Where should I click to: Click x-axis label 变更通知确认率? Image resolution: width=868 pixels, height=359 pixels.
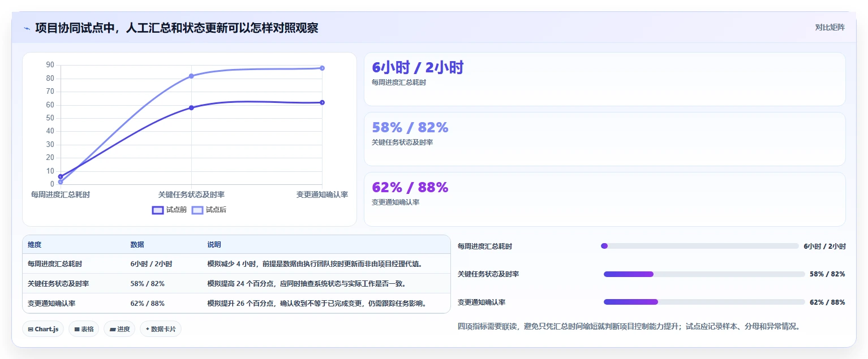point(322,194)
